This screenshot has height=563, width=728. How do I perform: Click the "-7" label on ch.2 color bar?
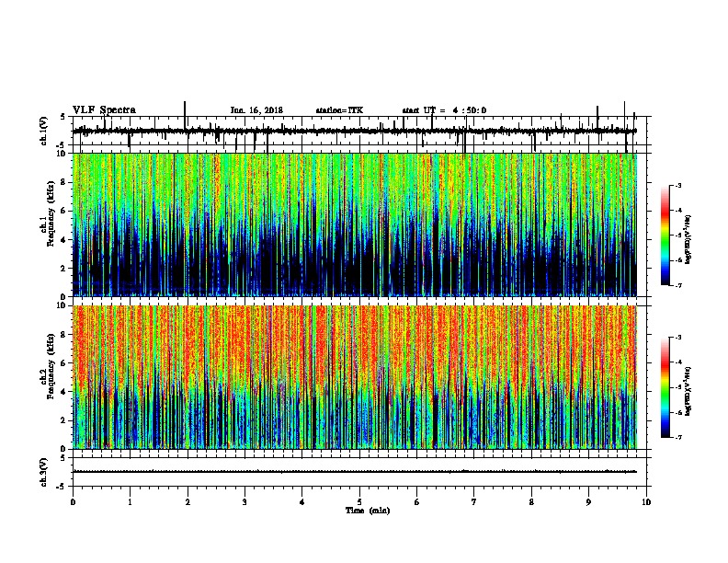click(x=677, y=438)
